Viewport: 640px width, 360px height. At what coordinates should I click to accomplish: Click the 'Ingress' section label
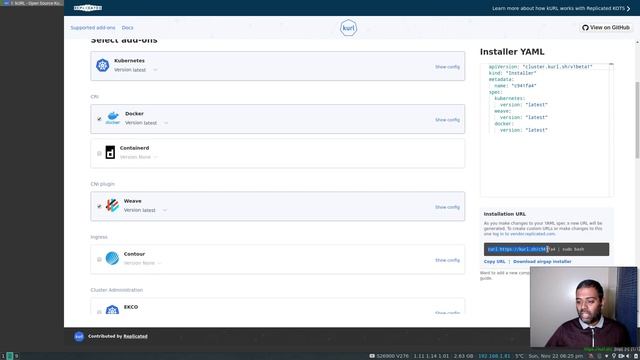[x=99, y=237]
